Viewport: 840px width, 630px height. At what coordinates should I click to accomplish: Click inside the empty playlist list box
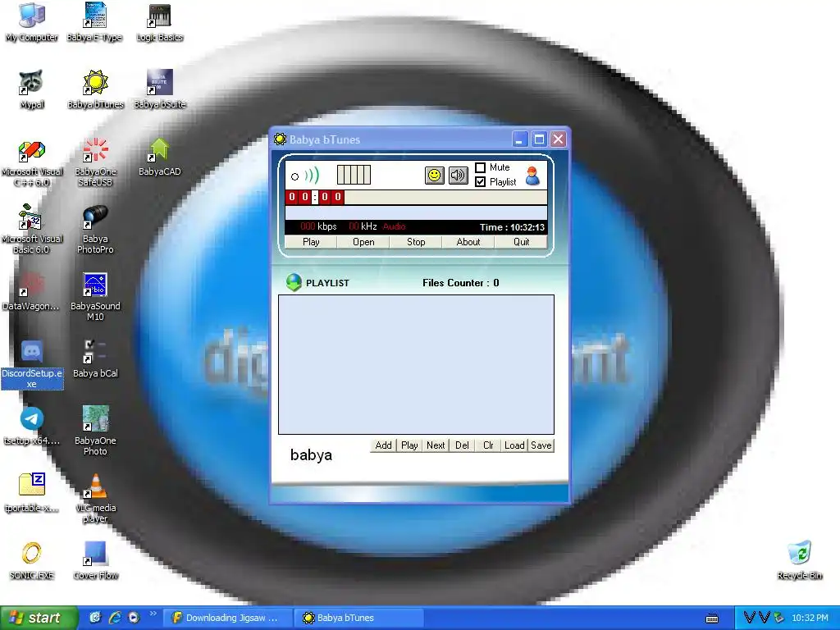pos(416,364)
